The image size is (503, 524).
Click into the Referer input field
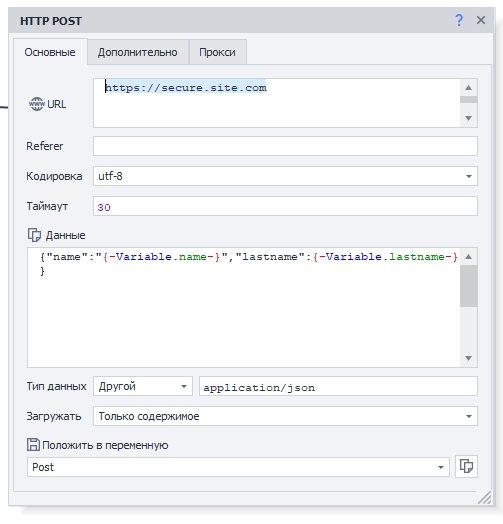[285, 146]
